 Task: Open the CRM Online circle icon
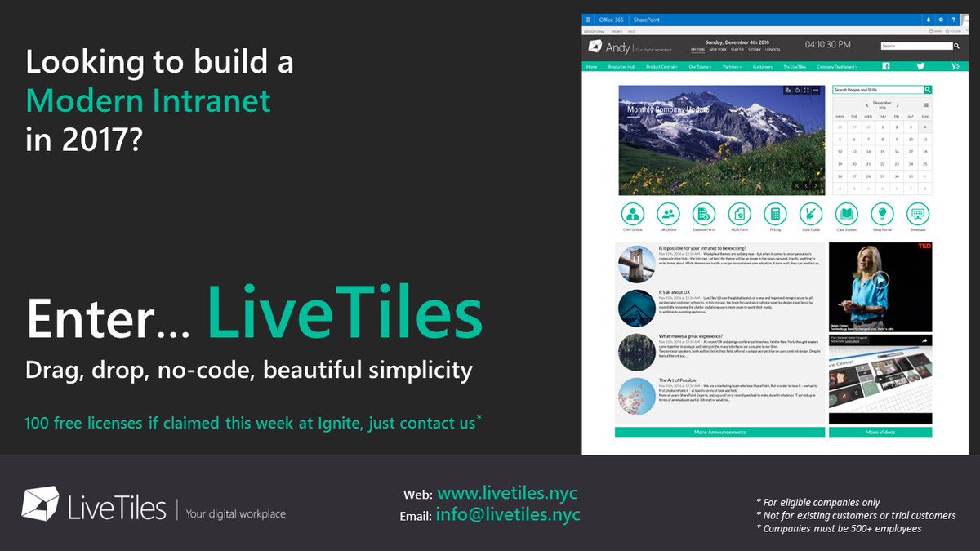[x=633, y=214]
